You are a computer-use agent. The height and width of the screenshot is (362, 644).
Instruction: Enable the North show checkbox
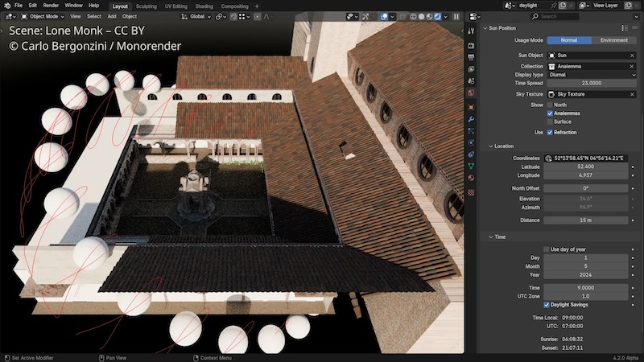[x=550, y=105]
